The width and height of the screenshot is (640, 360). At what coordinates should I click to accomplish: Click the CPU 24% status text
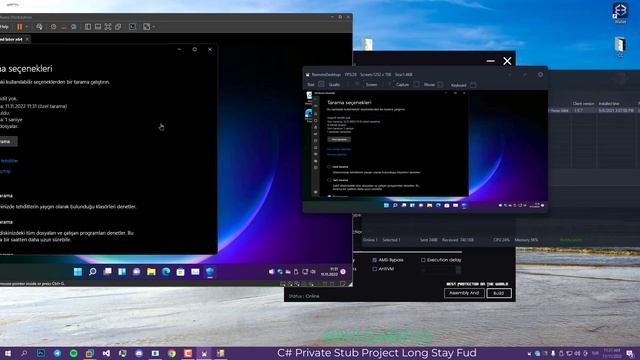[x=501, y=240]
